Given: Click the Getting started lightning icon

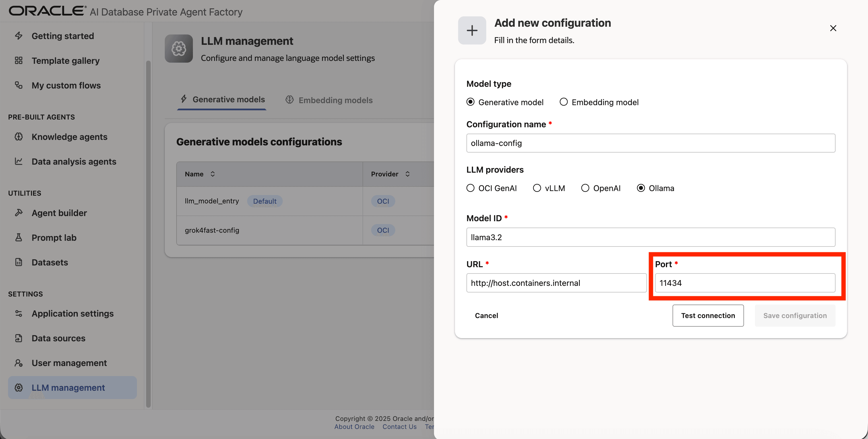Looking at the screenshot, I should tap(19, 36).
